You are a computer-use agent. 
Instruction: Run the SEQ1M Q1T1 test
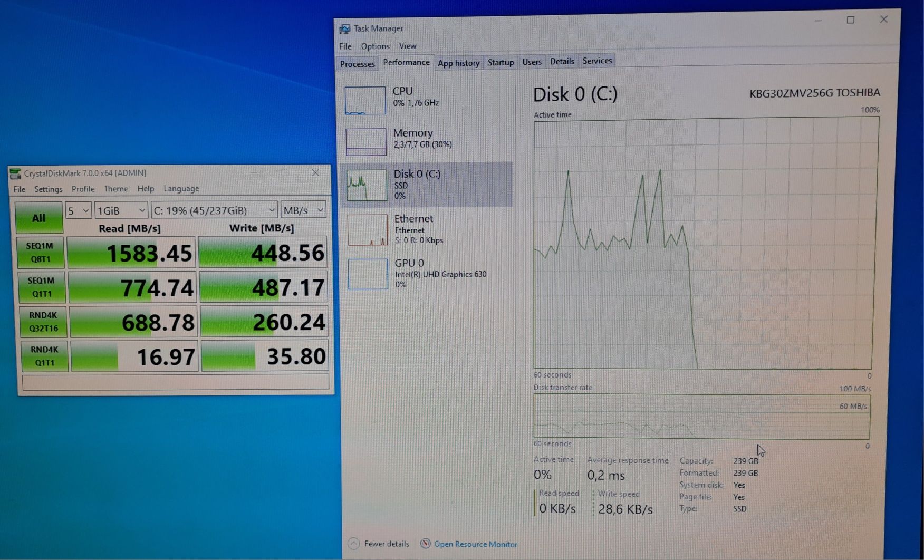[42, 287]
